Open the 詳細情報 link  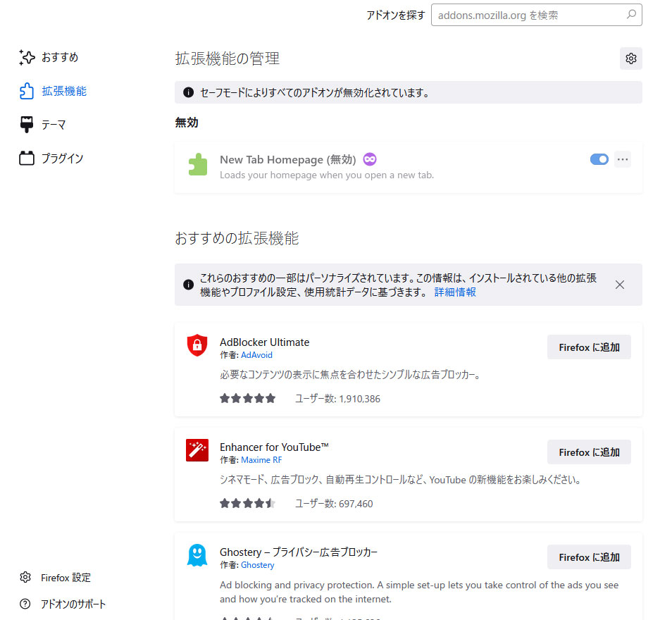pyautogui.click(x=454, y=292)
